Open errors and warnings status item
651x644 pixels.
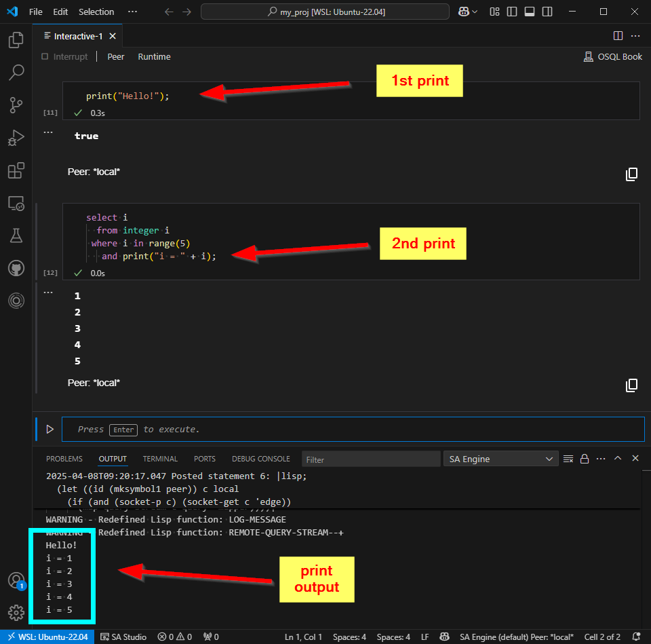click(174, 637)
